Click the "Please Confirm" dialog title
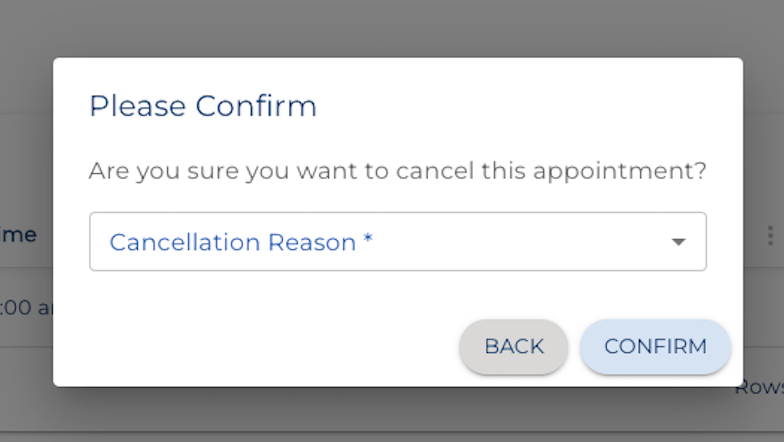Image resolution: width=784 pixels, height=442 pixels. 203,106
